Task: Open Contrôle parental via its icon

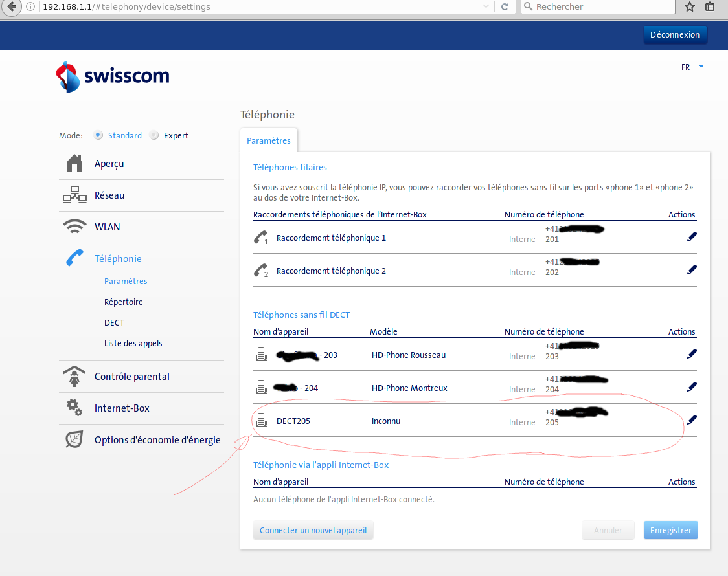Action: click(x=74, y=375)
